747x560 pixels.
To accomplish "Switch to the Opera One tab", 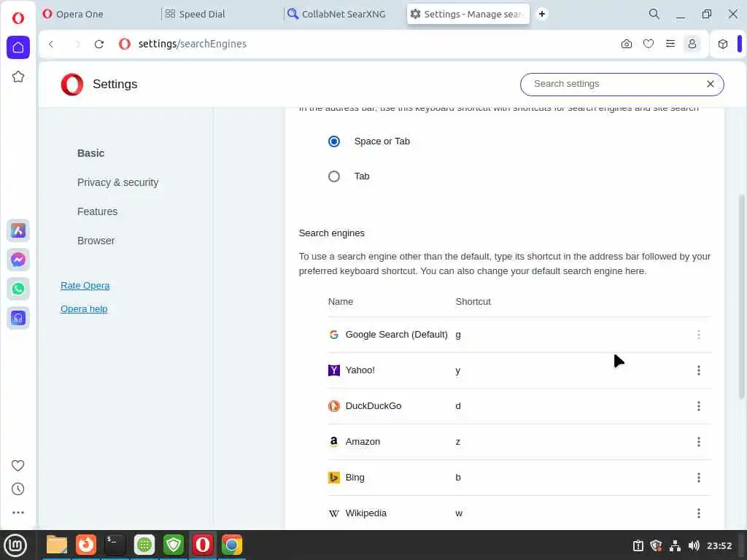I will coord(98,14).
